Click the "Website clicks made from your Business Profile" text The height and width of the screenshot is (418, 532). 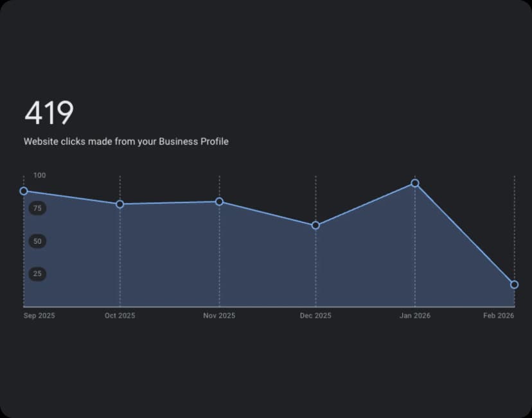point(126,141)
